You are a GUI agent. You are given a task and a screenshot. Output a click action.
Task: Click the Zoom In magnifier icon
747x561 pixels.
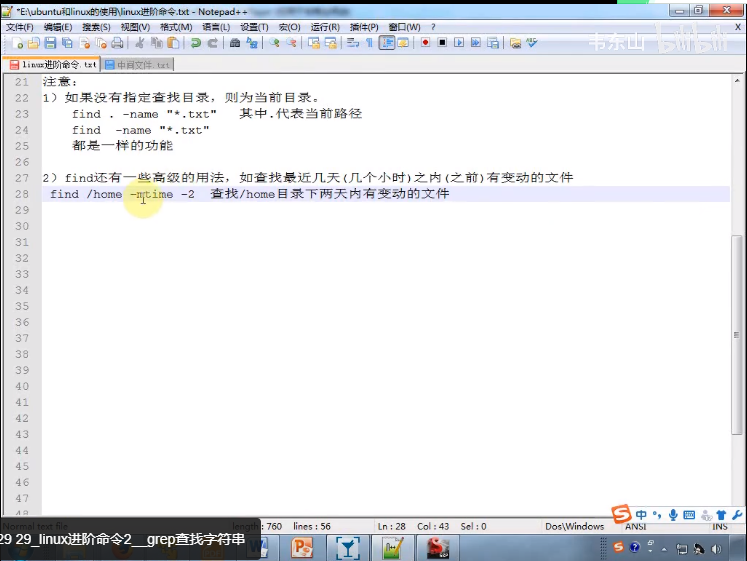[274, 43]
